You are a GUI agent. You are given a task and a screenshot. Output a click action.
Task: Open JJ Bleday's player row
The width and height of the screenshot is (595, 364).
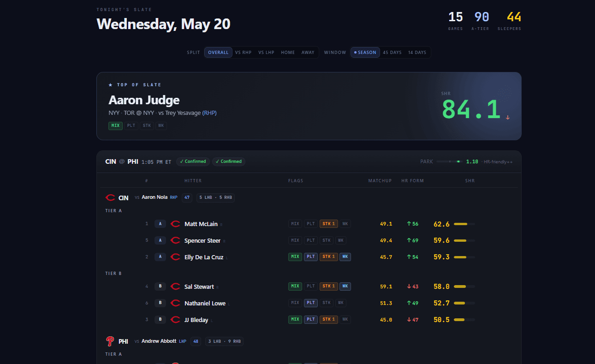point(309,320)
